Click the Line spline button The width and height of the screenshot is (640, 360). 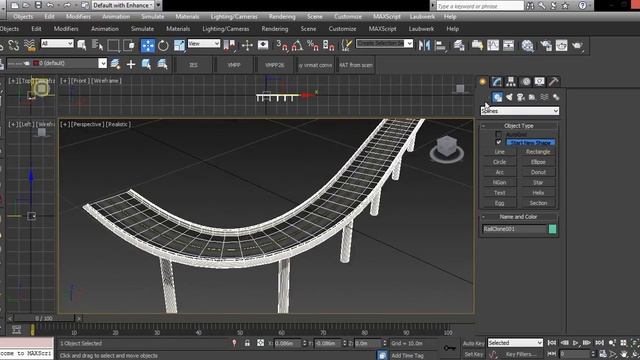500,152
